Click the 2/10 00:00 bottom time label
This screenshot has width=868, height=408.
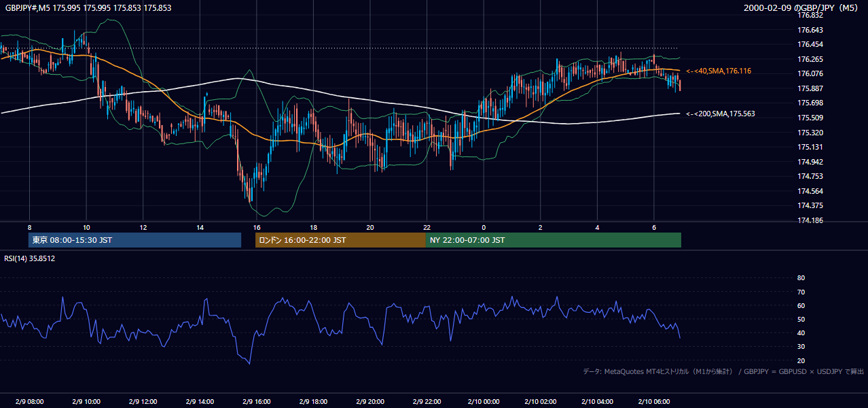pyautogui.click(x=483, y=401)
